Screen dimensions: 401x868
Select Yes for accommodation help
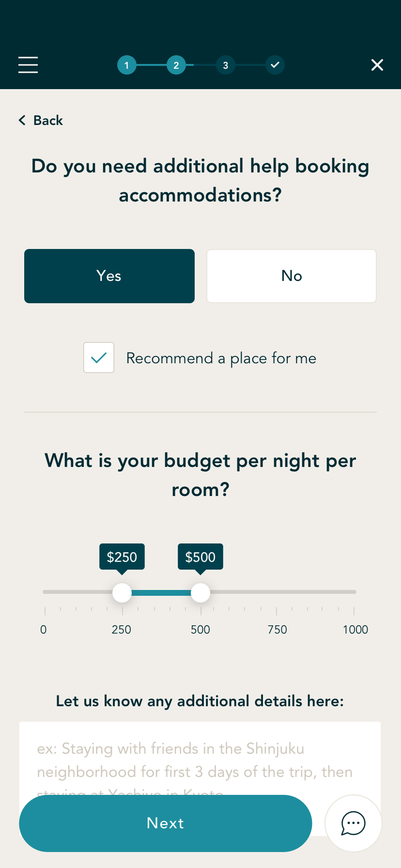109,276
